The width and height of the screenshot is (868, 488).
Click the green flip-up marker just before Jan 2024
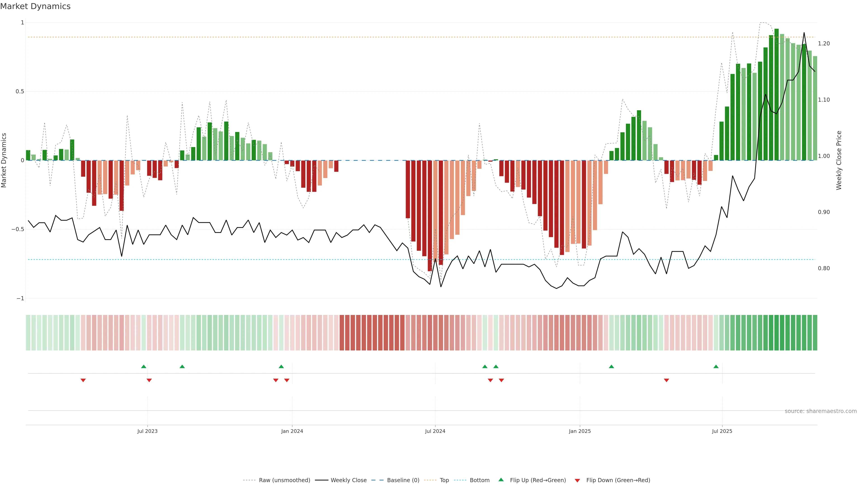click(281, 366)
